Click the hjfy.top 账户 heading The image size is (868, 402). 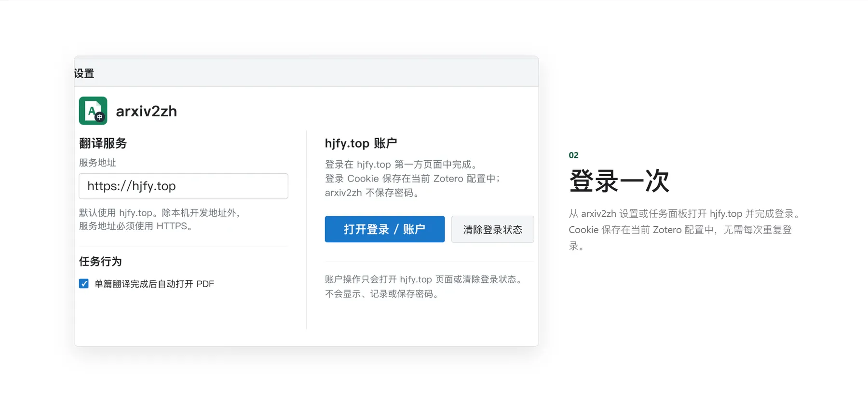click(361, 143)
